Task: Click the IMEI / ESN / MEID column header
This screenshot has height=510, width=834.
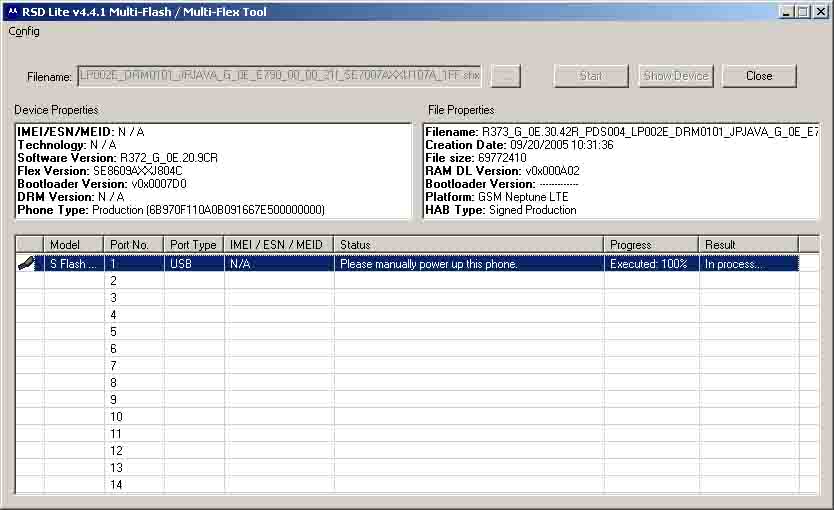Action: click(279, 245)
